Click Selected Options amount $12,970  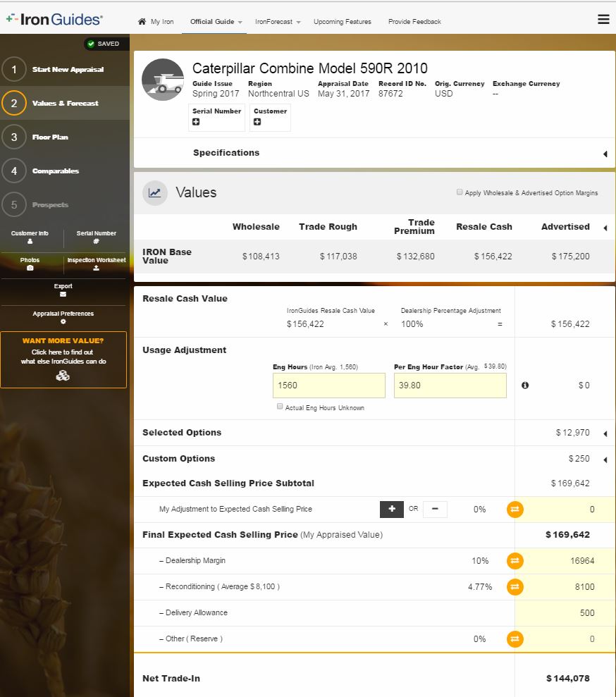pyautogui.click(x=572, y=433)
